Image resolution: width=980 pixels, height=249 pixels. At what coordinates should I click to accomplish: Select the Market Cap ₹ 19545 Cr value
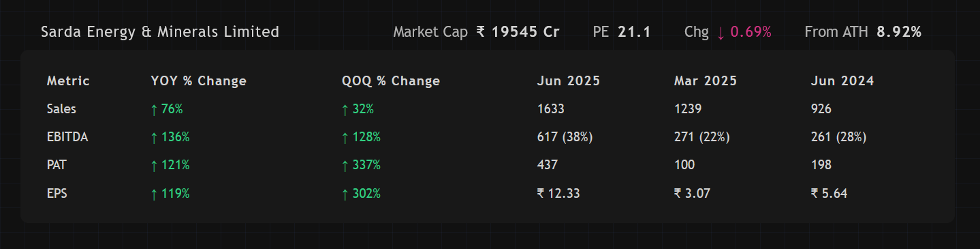click(x=518, y=31)
